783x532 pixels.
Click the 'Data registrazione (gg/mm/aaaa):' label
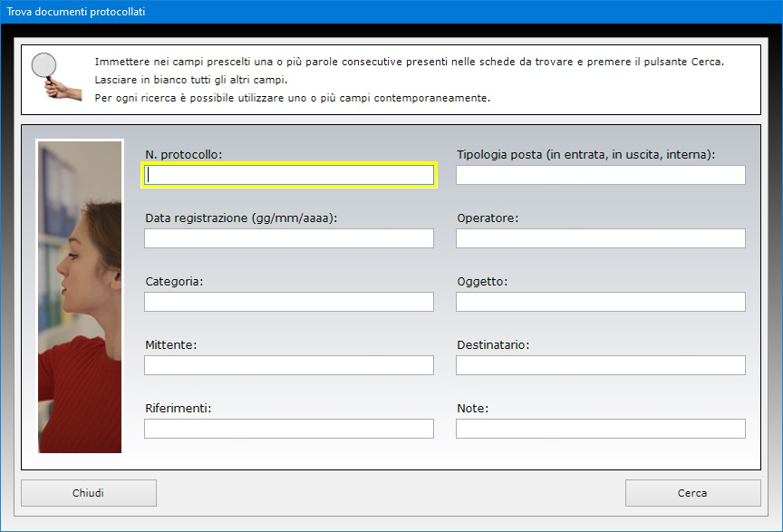pos(241,218)
